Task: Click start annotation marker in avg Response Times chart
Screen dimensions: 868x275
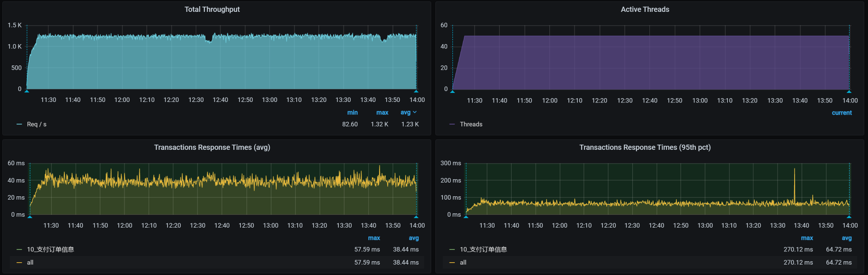Action: pyautogui.click(x=30, y=216)
